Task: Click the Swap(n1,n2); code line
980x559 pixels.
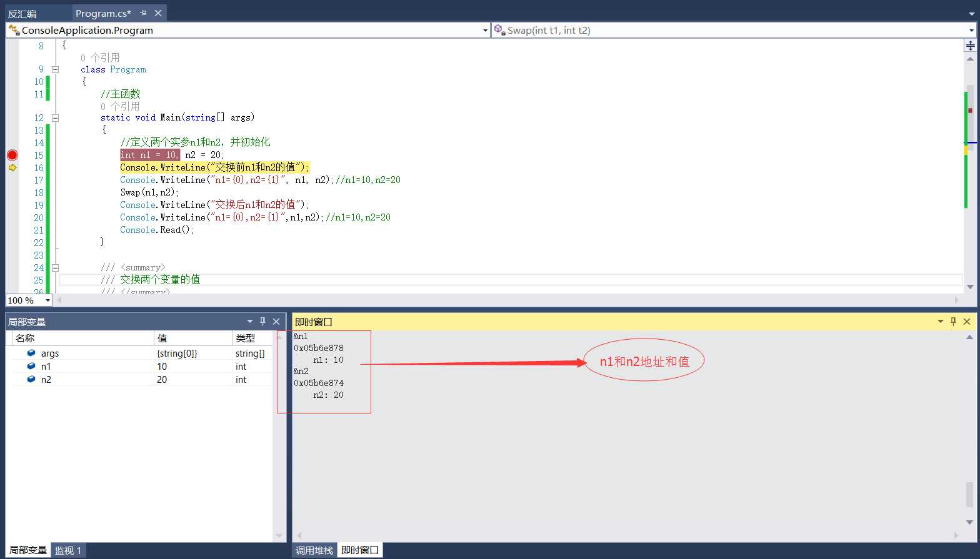Action: point(150,192)
